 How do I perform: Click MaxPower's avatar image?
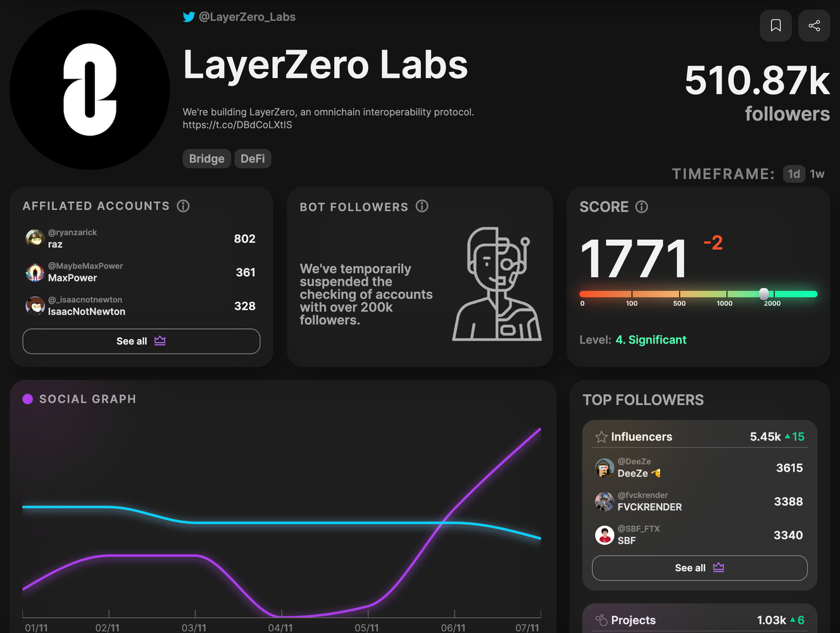(x=34, y=272)
